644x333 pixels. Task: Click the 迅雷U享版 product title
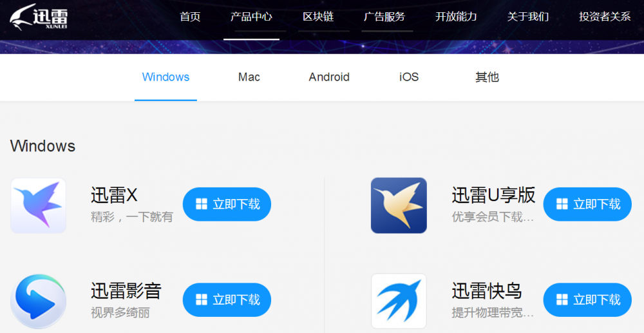point(494,195)
